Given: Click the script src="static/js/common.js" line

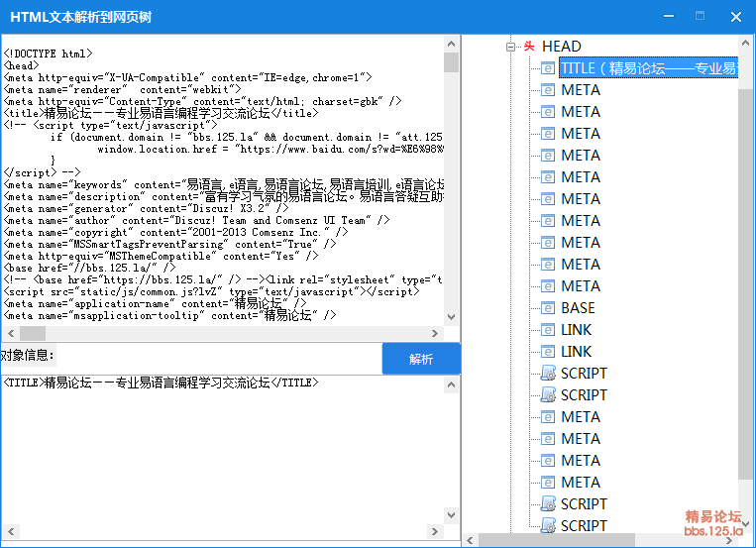Looking at the screenshot, I should 211,291.
